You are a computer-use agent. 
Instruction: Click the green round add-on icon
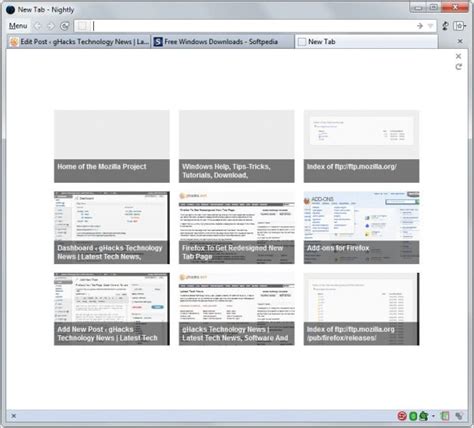tap(413, 416)
